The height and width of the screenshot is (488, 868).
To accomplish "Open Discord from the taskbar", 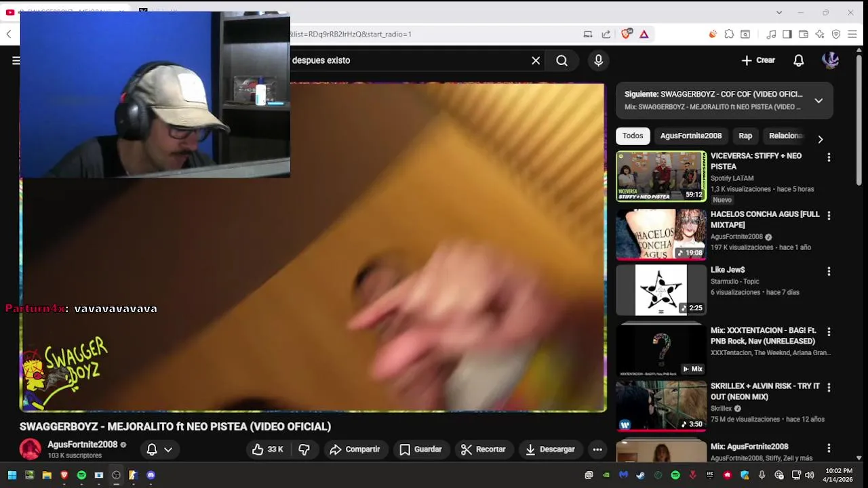I will pos(151,475).
